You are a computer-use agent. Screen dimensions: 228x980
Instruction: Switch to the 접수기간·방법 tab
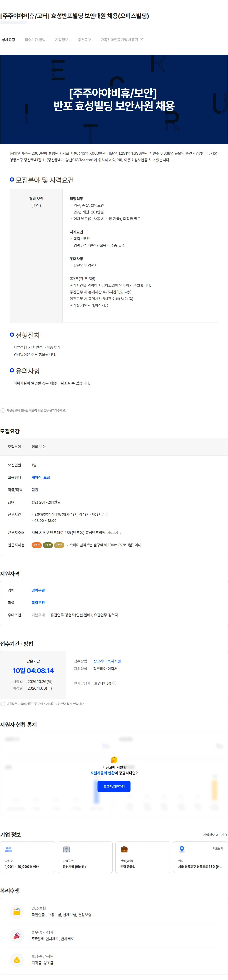point(35,40)
